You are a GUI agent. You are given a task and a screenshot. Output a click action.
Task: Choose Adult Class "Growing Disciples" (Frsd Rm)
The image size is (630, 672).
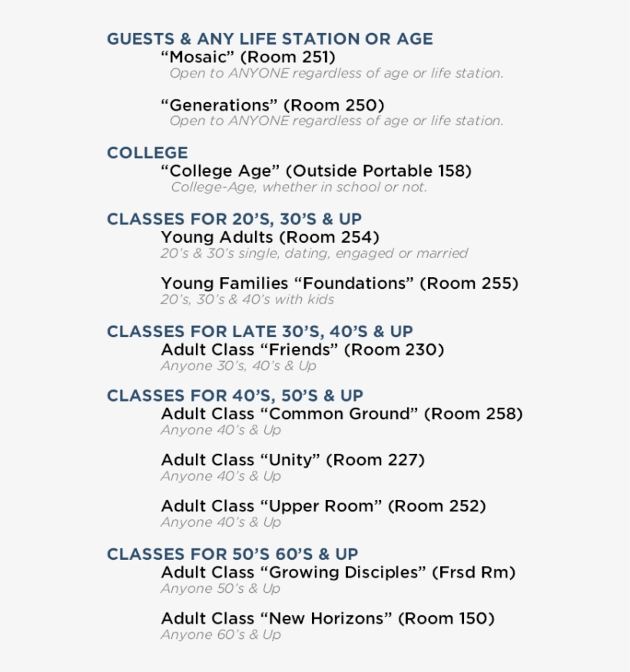[x=338, y=572]
